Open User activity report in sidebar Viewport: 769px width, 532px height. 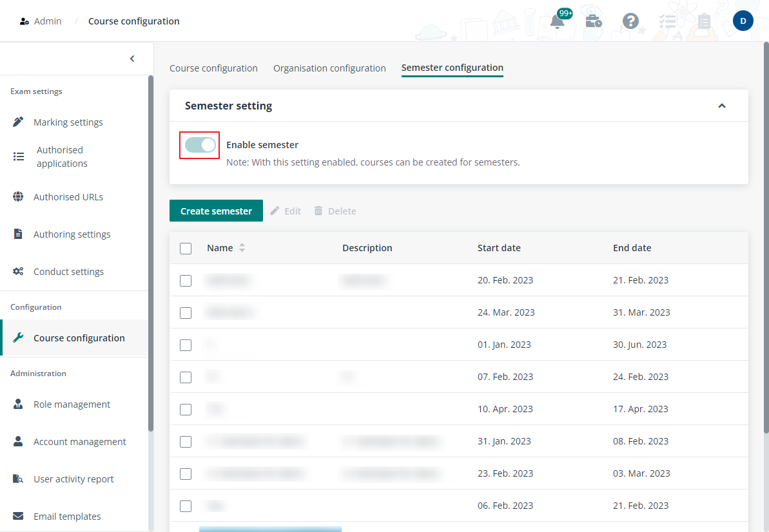[x=73, y=479]
